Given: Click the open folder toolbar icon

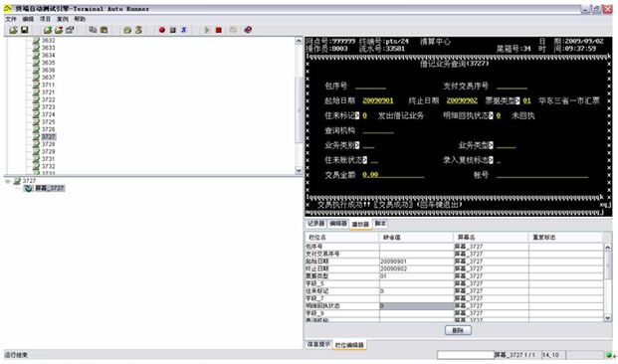Looking at the screenshot, I should tap(13, 30).
